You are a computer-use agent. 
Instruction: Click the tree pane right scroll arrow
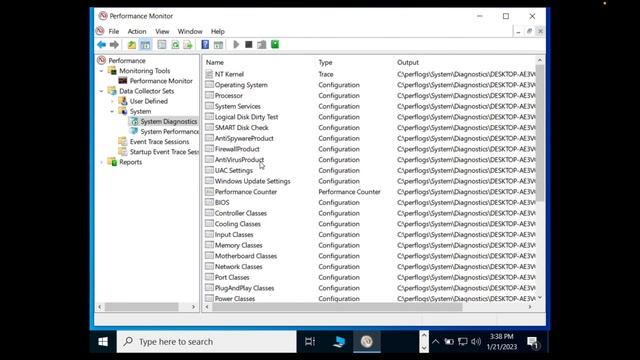[193, 307]
